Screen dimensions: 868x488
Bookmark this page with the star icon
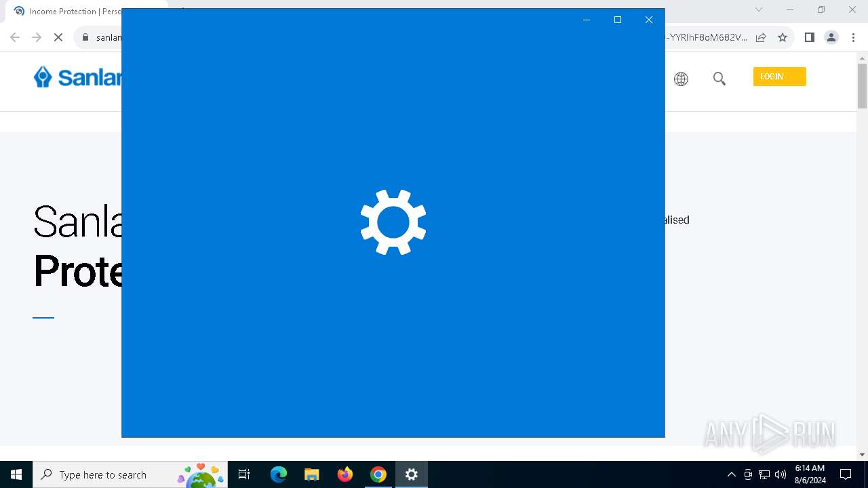[783, 37]
